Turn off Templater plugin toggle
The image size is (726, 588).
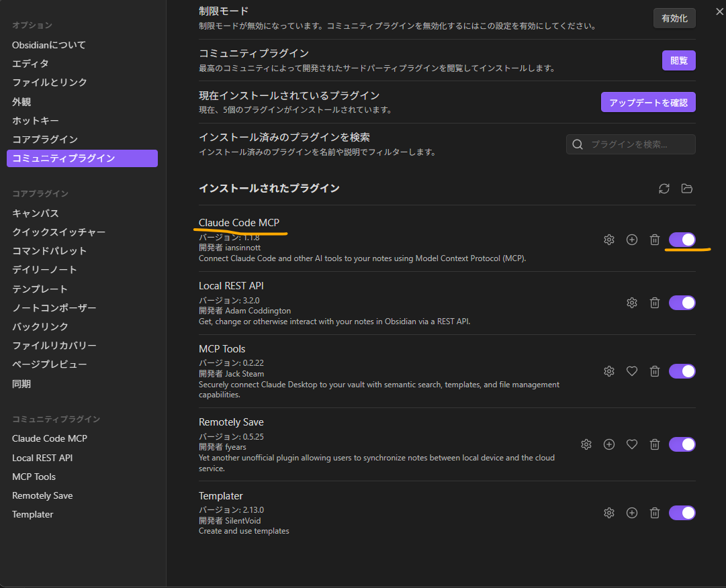682,513
